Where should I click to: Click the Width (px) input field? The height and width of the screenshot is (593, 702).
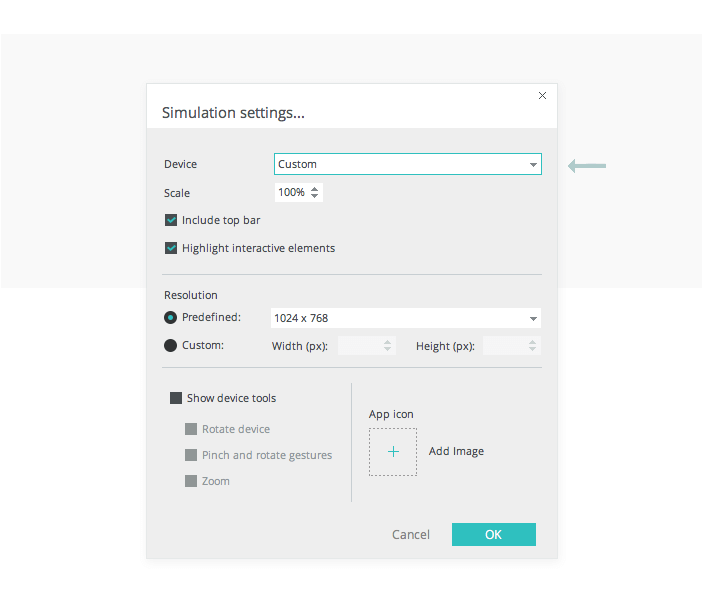tap(366, 346)
